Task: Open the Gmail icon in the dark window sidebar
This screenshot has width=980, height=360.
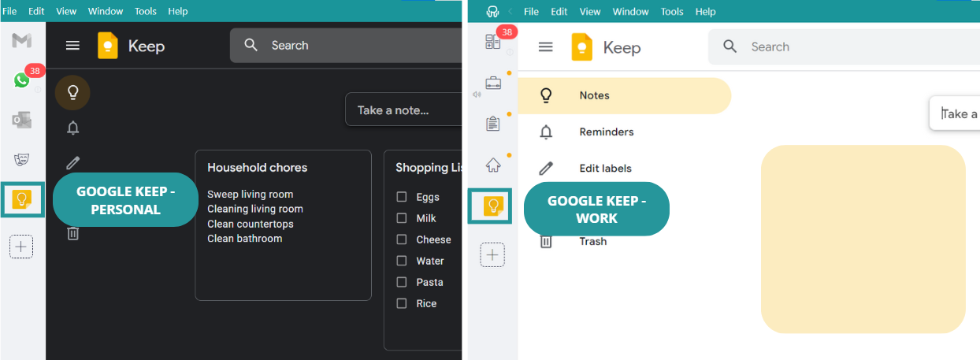Action: (x=21, y=41)
